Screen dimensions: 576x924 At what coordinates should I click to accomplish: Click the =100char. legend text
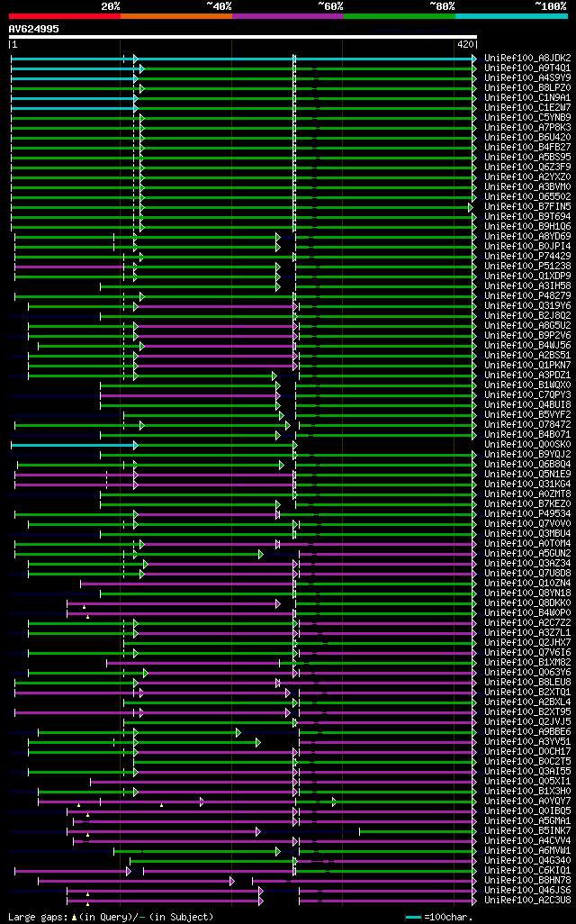tap(448, 917)
